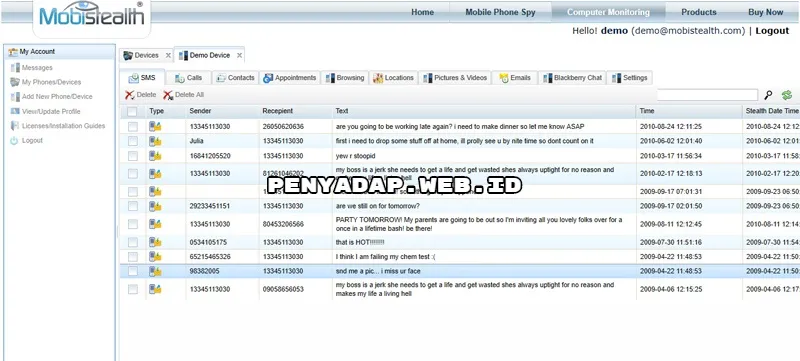Click the Logout link beside demo email
This screenshot has height=361, width=800.
coord(772,31)
